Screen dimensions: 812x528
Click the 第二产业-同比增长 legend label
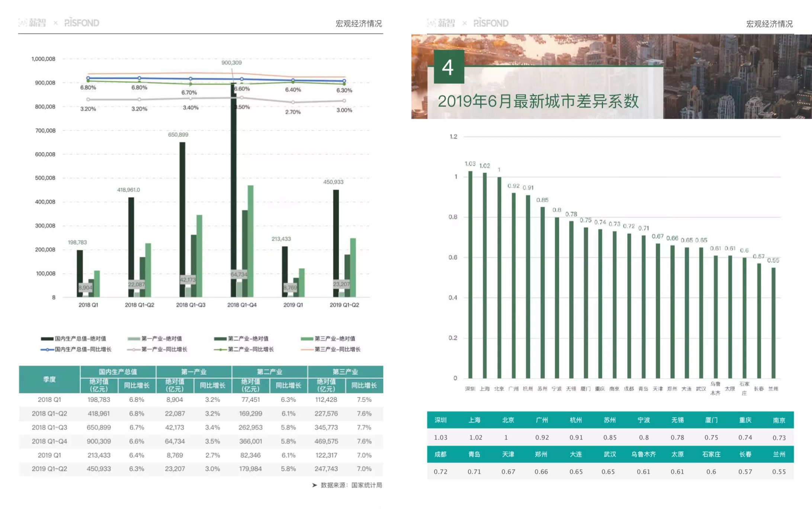pos(251,349)
